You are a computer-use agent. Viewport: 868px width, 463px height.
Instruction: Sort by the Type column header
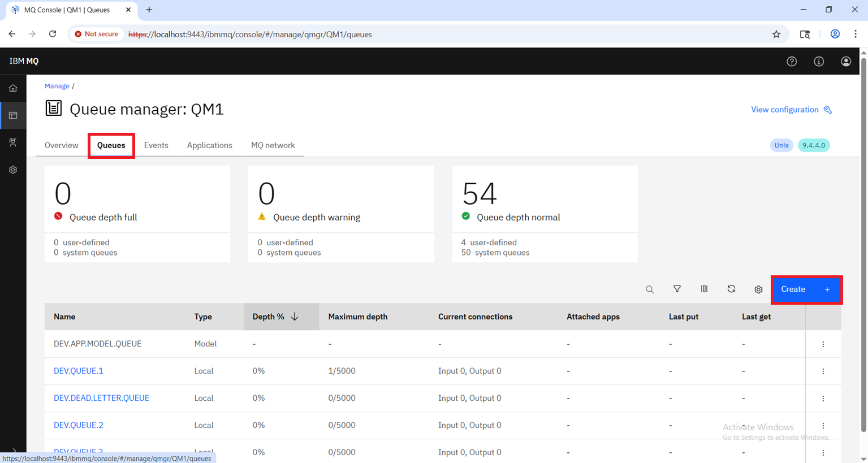(203, 317)
